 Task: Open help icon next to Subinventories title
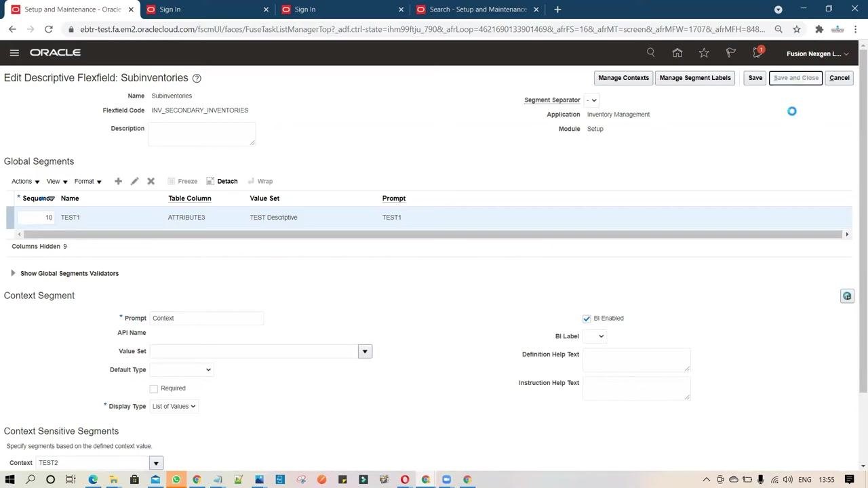(197, 79)
